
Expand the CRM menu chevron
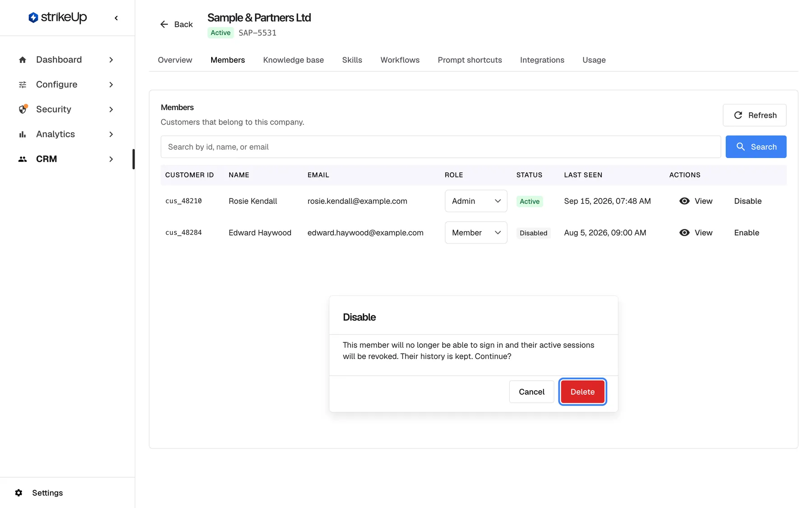(111, 159)
